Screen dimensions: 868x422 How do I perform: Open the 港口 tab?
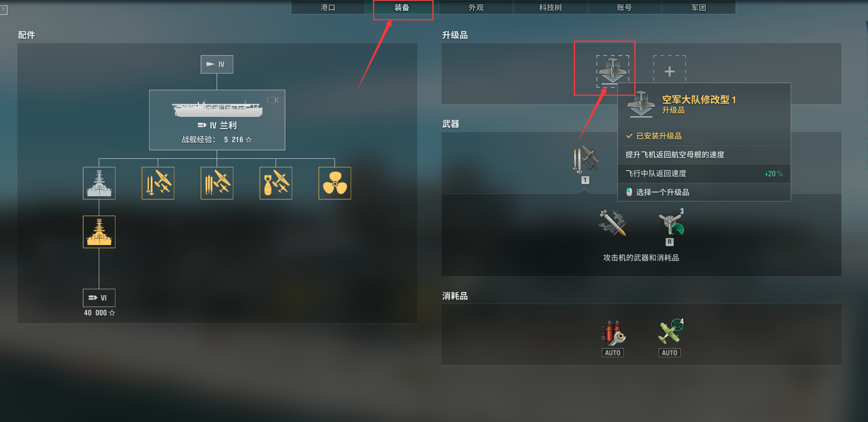(328, 7)
